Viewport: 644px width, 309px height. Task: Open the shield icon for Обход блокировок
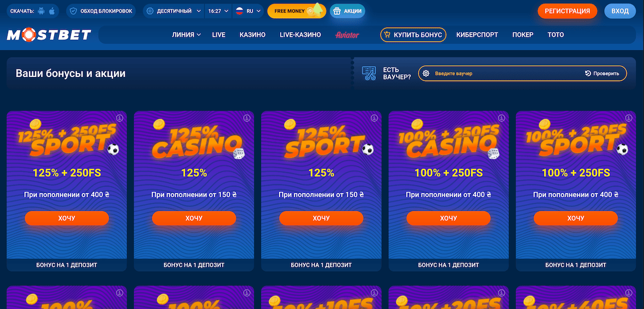point(73,11)
